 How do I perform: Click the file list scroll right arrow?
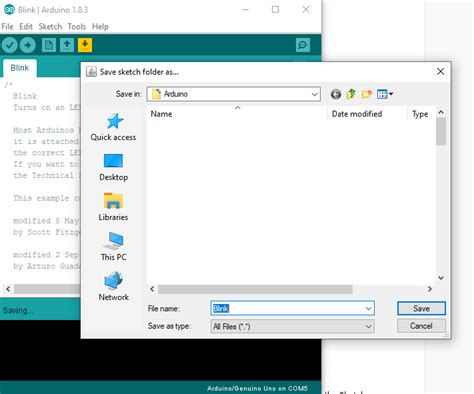(x=430, y=289)
